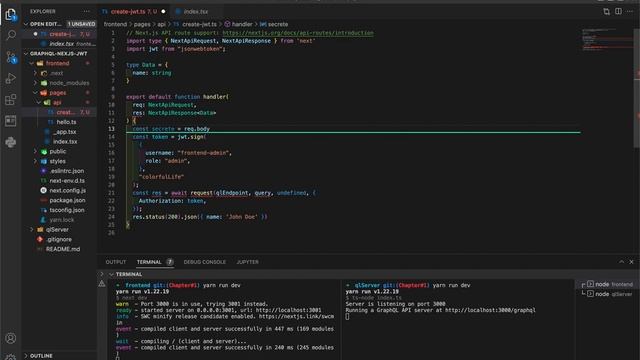The width and height of the screenshot is (640, 360).
Task: Open tsconfig.json file
Action: 59,210
